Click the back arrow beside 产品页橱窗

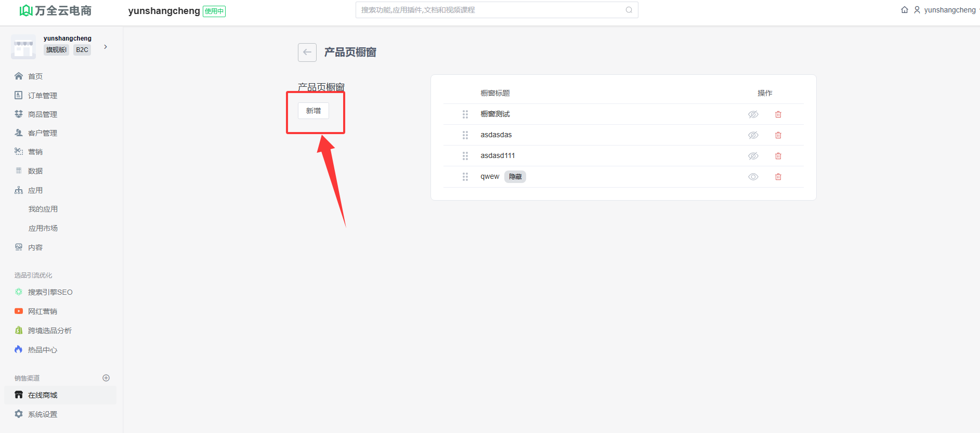coord(307,53)
